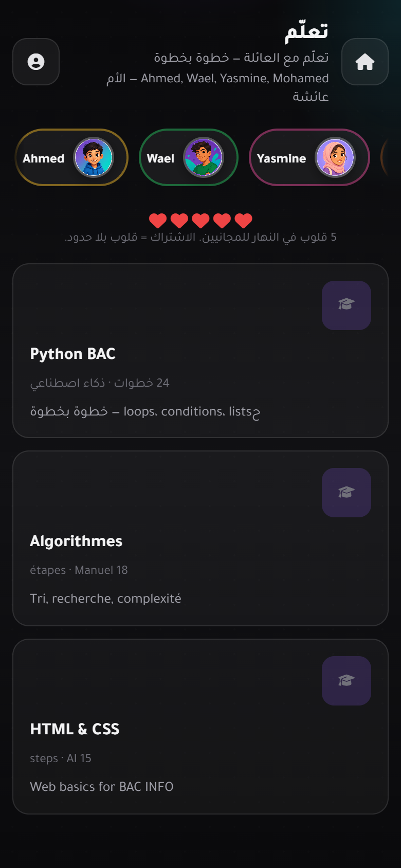Open the Algorithmes course card
This screenshot has width=401, height=868.
(200, 538)
